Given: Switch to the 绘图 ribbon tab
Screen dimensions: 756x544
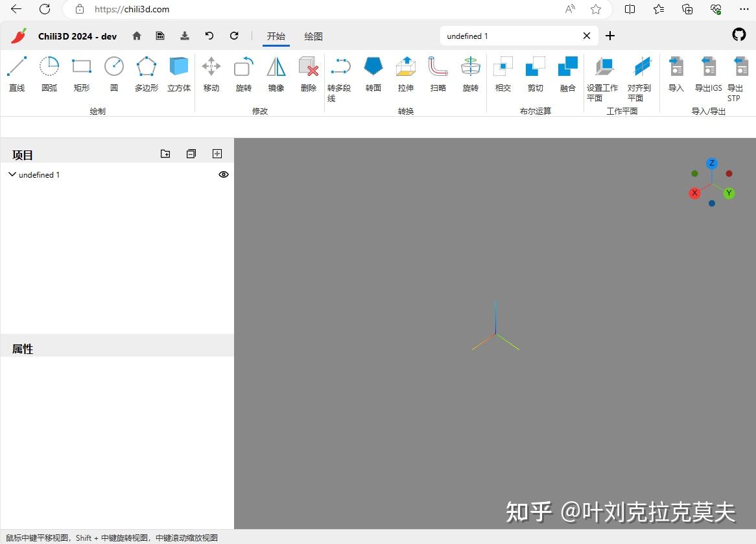Looking at the screenshot, I should pos(313,36).
